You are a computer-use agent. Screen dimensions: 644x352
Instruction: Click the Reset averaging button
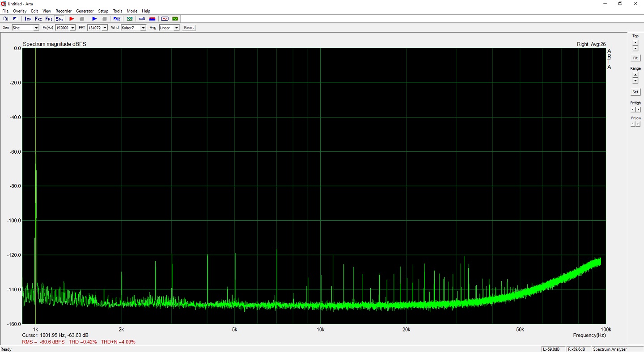click(x=189, y=28)
